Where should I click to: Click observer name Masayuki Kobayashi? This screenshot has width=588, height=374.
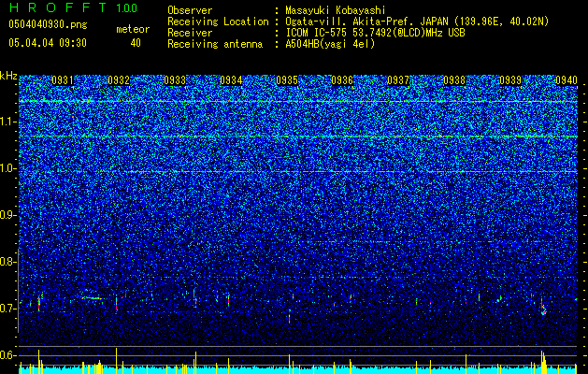click(335, 10)
